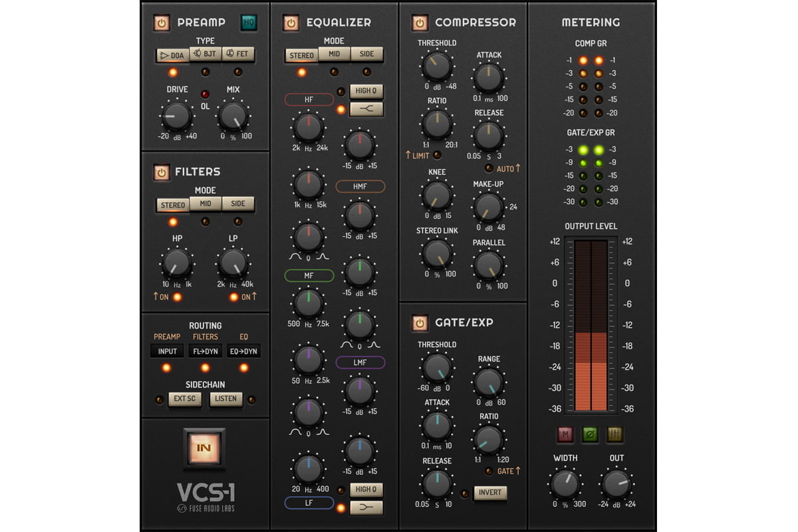Screen dimensions: 798x532
Task: Toggle the Preamp section power button
Action: (x=162, y=23)
